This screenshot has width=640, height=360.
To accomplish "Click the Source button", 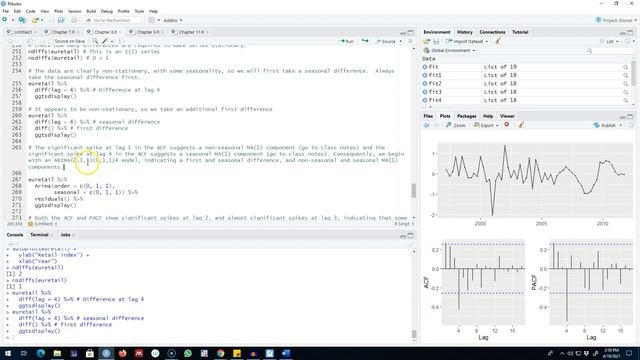I will tap(386, 41).
